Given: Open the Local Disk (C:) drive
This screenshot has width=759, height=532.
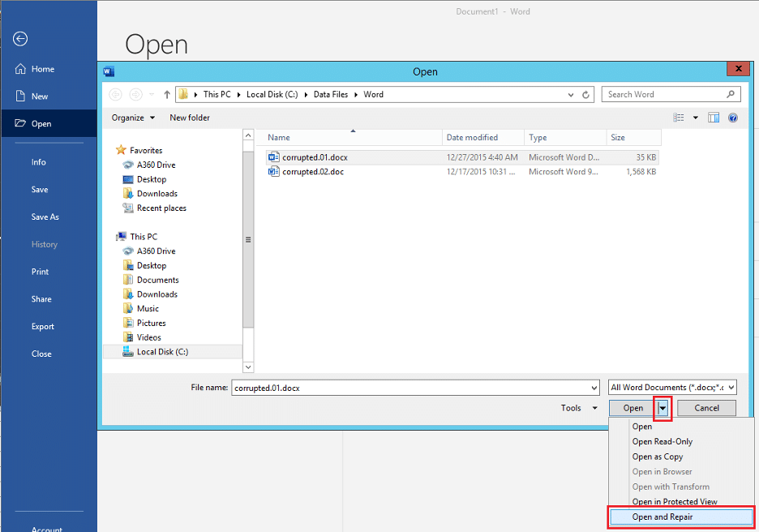Looking at the screenshot, I should click(162, 352).
